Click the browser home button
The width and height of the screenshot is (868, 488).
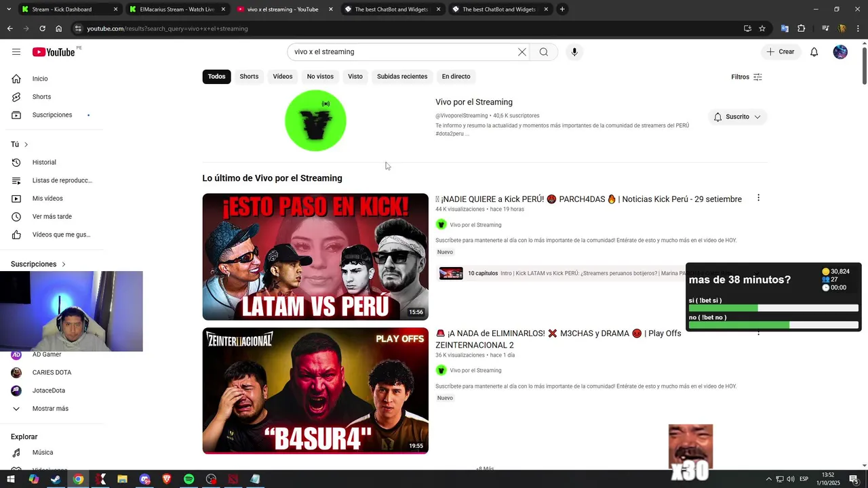pyautogui.click(x=58, y=28)
